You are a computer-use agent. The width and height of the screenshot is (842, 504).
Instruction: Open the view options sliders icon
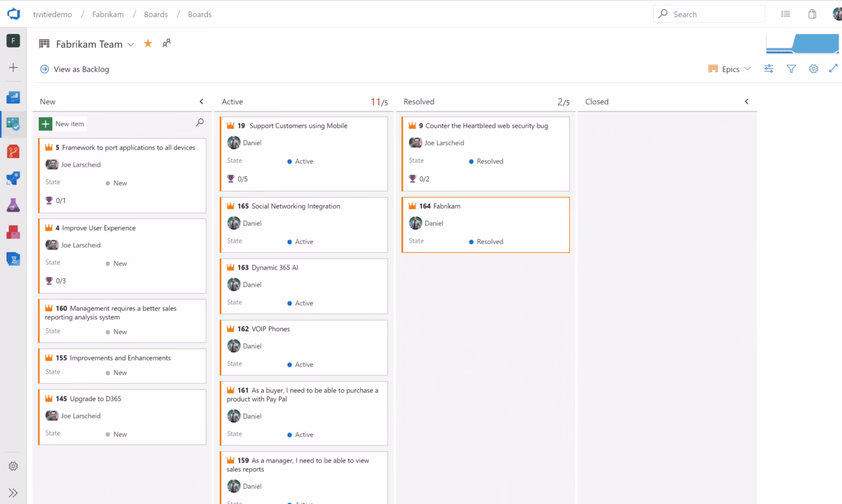pos(769,68)
